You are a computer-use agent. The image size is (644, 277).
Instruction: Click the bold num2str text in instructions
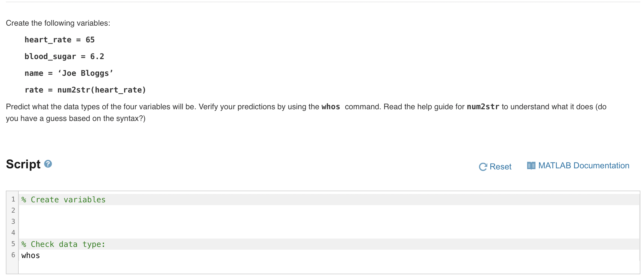click(x=483, y=107)
